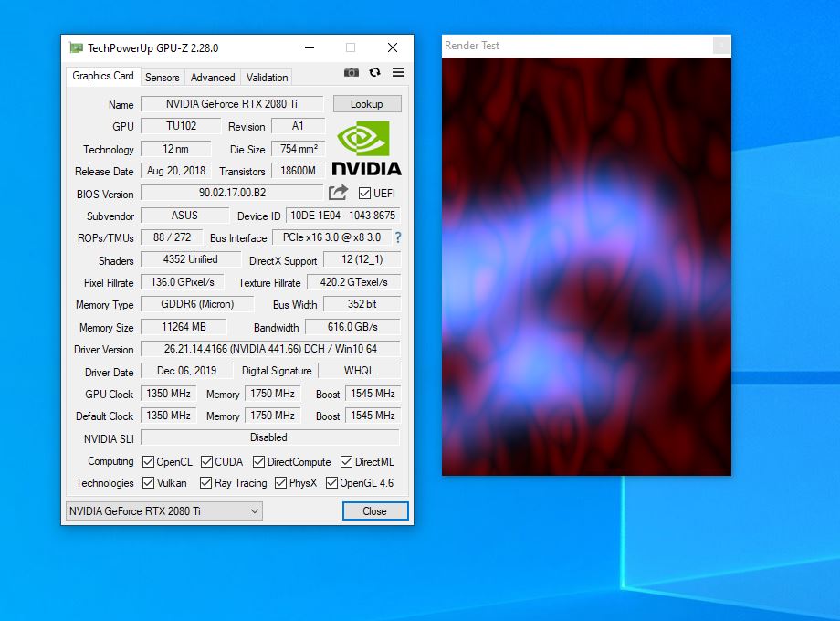This screenshot has width=840, height=621.
Task: Take a screenshot with the camera icon
Action: [x=352, y=72]
